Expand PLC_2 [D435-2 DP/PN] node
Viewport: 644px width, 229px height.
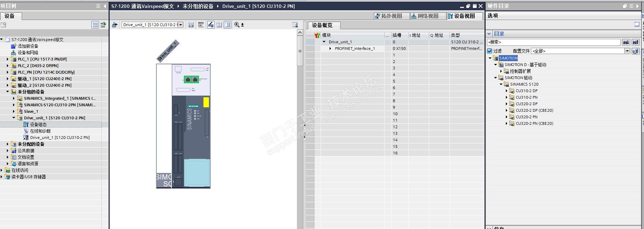click(x=8, y=66)
